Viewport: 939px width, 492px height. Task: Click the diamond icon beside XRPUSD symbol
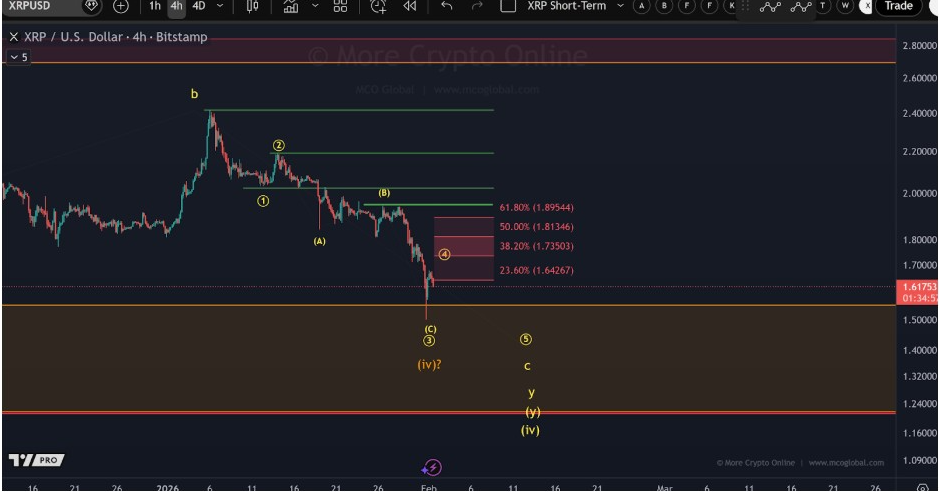(x=91, y=6)
